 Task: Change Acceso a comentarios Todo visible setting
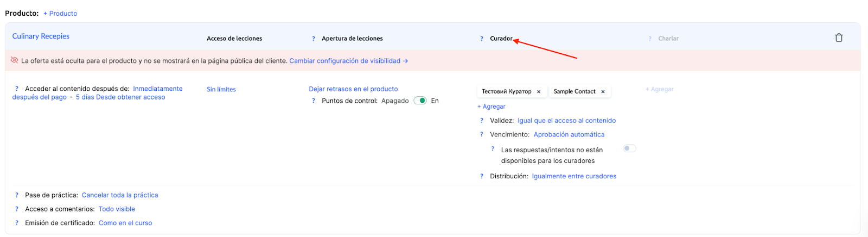coord(117,209)
